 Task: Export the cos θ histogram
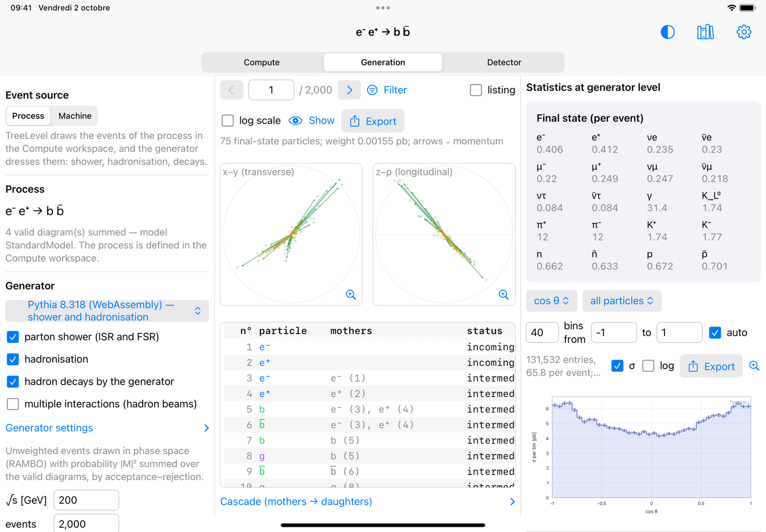coord(711,366)
